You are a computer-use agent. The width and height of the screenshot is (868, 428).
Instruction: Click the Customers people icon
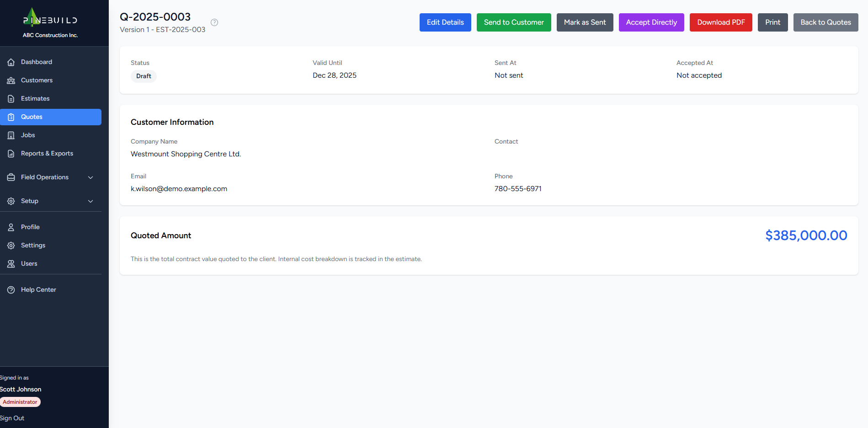tap(11, 80)
